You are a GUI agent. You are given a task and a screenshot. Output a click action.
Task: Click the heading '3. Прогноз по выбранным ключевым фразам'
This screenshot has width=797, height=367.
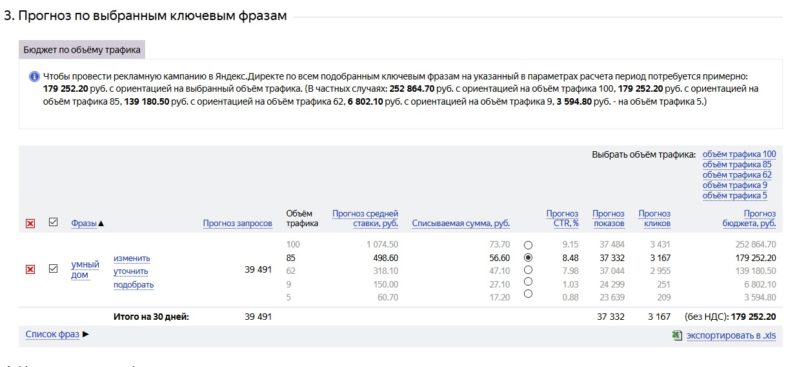click(145, 16)
